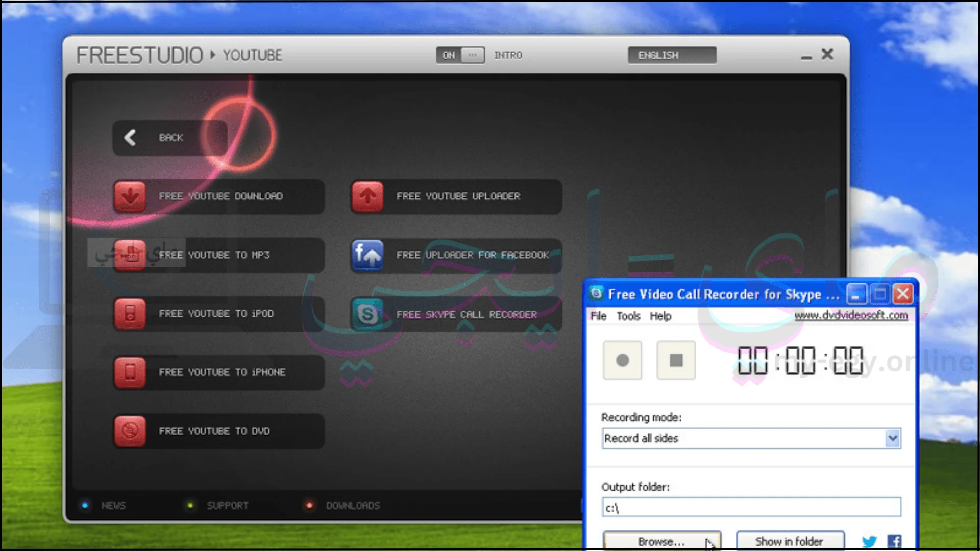Click the FREESTUDIO title logo
The width and height of the screenshot is (980, 551).
click(x=140, y=55)
